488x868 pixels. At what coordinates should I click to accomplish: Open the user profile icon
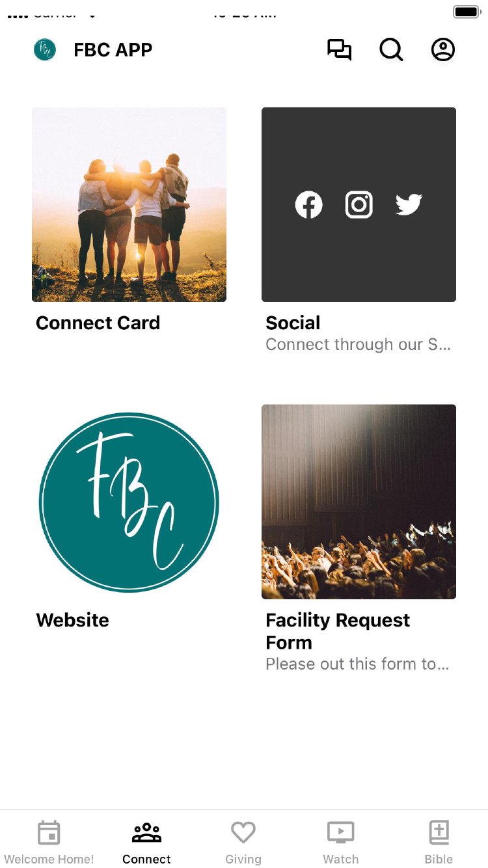point(443,50)
